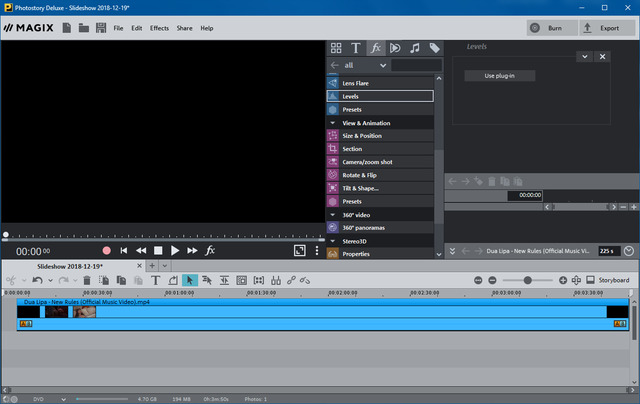Click the Save project floppy icon
Screen dimensions: 640x404
[101, 28]
